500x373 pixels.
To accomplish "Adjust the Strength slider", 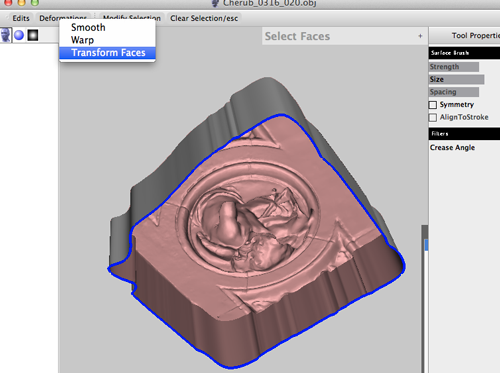I will [x=454, y=67].
